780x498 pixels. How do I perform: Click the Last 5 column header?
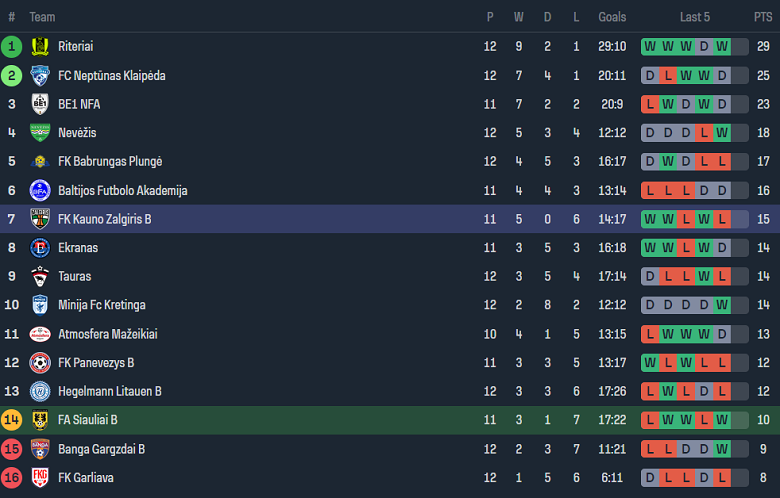click(x=695, y=17)
